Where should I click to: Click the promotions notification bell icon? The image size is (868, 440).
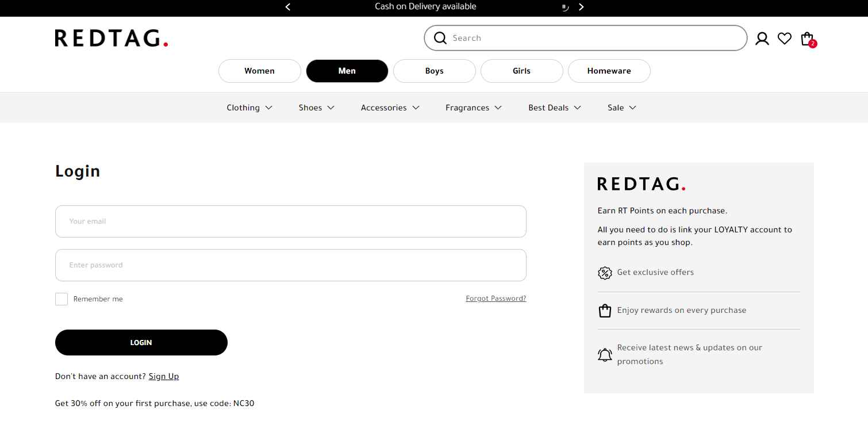click(x=605, y=355)
